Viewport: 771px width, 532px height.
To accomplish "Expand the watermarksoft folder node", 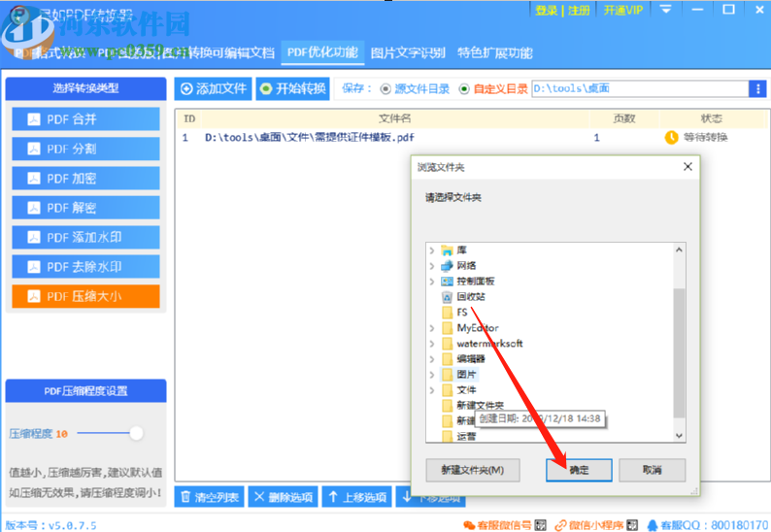I will [x=432, y=344].
